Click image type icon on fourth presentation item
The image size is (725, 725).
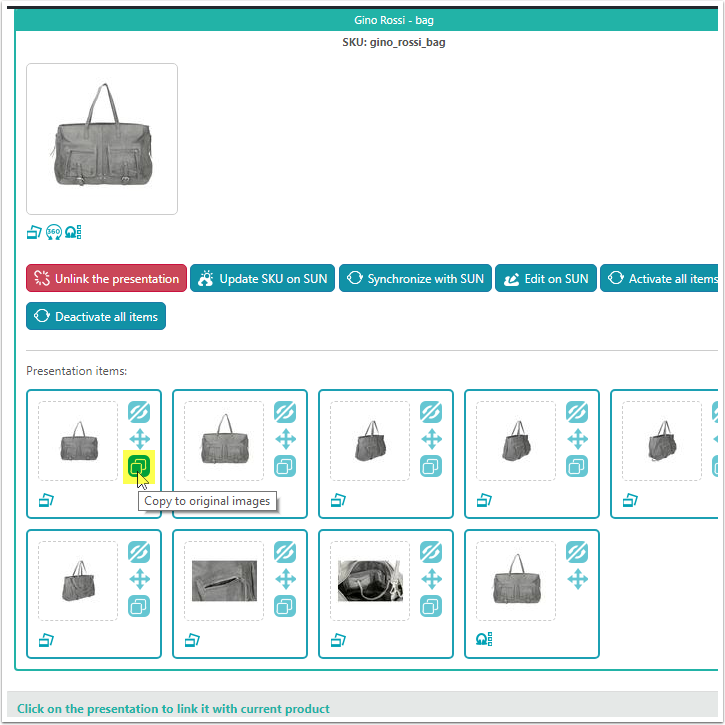pos(484,500)
